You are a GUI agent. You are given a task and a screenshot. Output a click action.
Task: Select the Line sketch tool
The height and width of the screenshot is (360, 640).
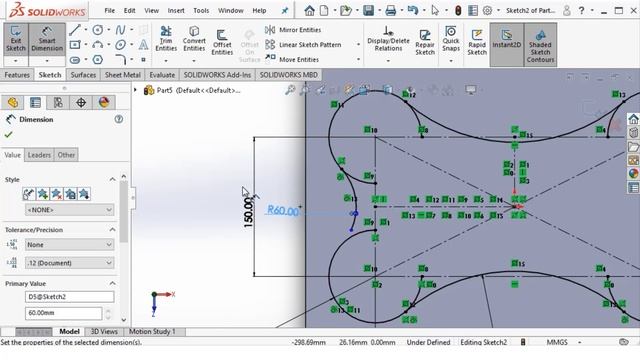75,30
